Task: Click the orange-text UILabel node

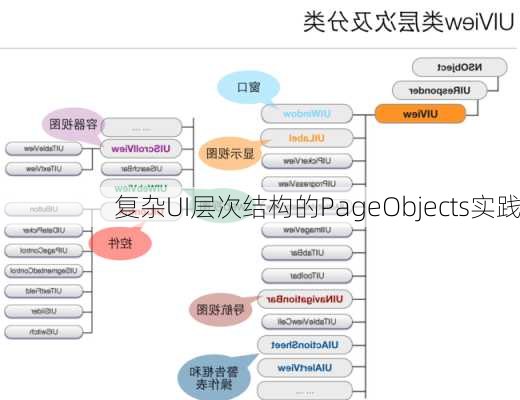Action: pos(307,138)
